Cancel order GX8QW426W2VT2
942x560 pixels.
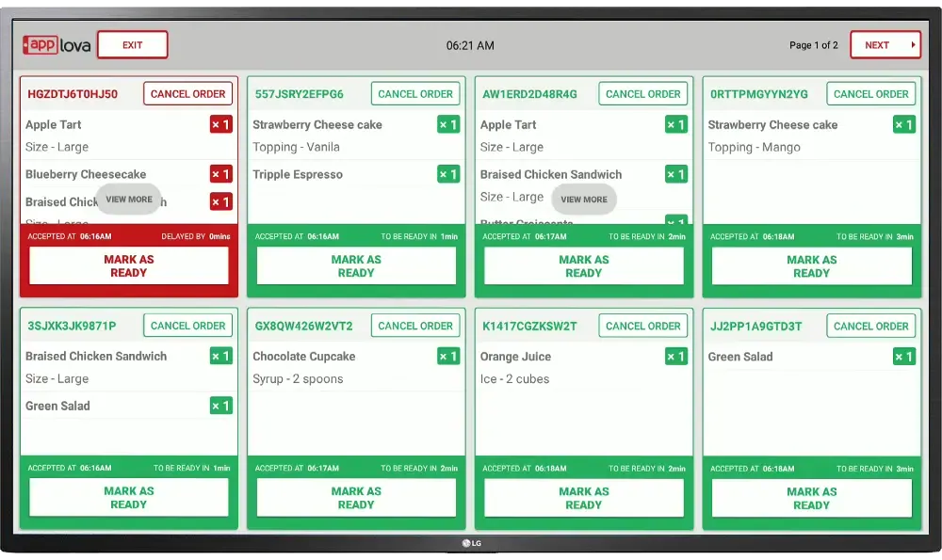coord(415,326)
